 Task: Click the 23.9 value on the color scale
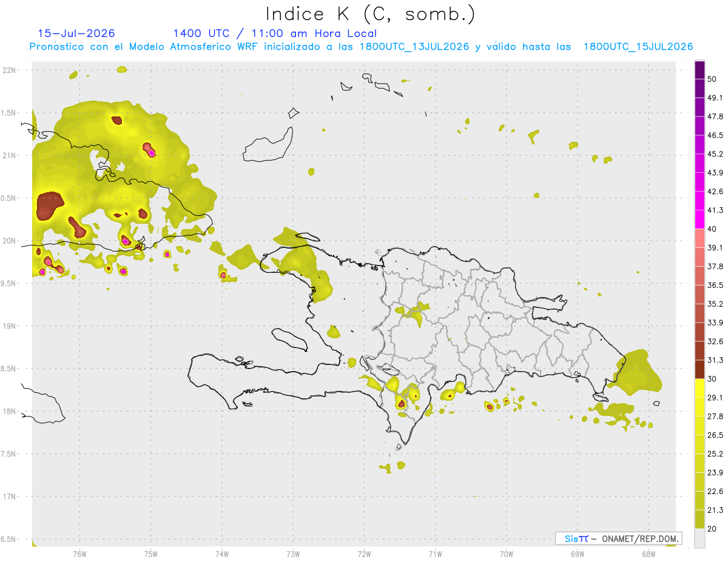click(715, 473)
